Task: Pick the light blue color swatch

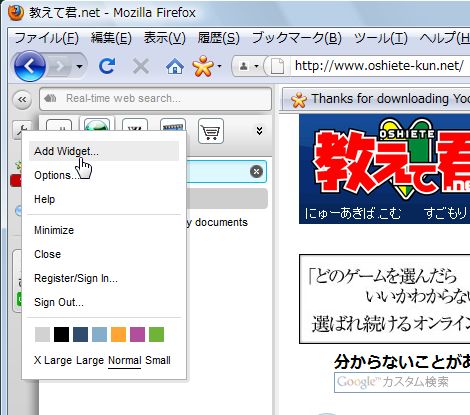Action: pyautogui.click(x=99, y=334)
